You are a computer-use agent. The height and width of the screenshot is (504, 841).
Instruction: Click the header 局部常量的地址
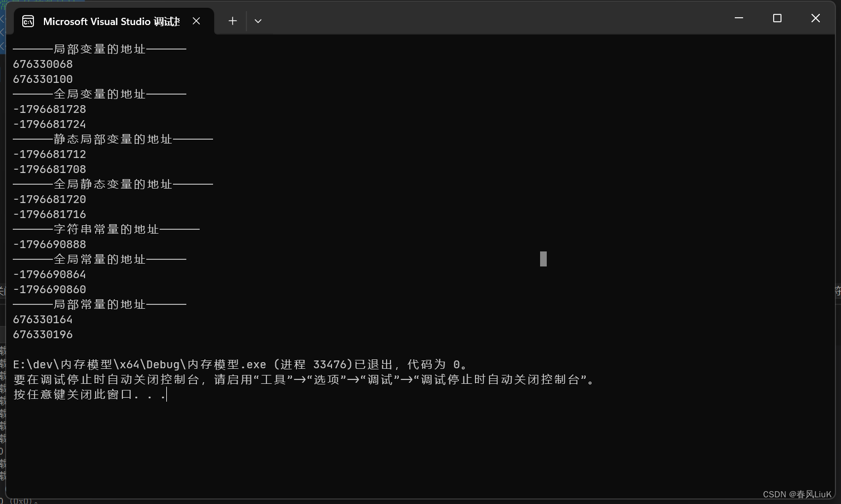coord(100,304)
